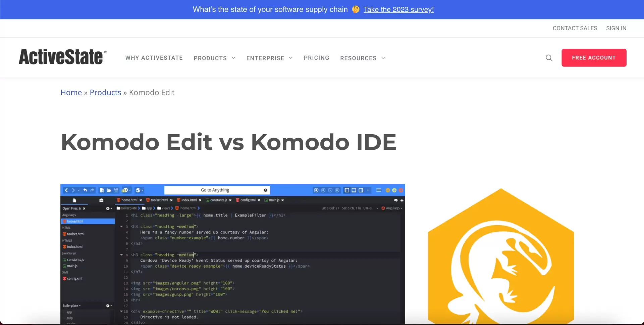Click the views folder breadcrumb in editor
Image resolution: width=644 pixels, height=325 pixels.
click(x=164, y=208)
